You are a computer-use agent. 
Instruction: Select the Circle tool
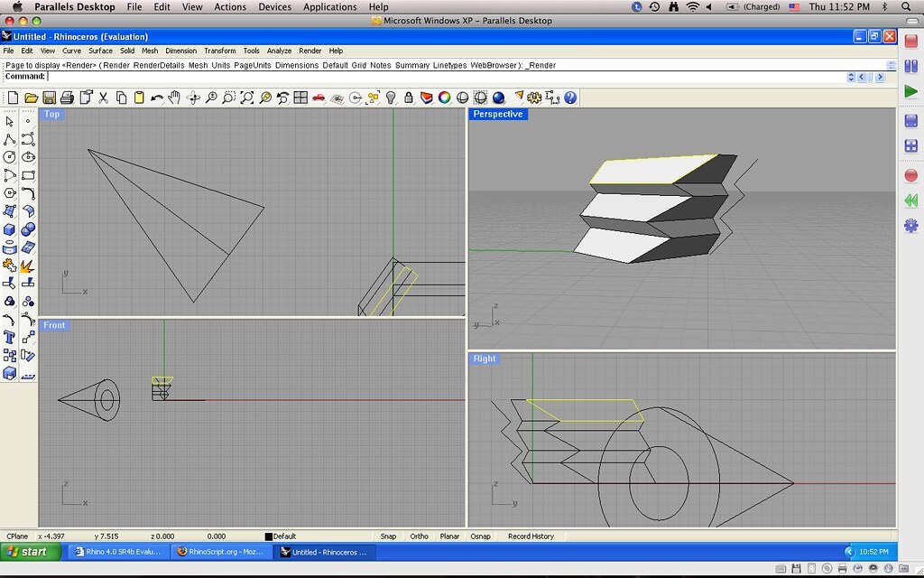pyautogui.click(x=9, y=157)
